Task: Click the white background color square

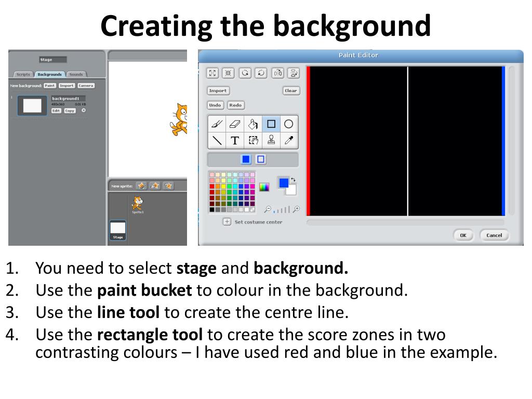Action: click(292, 191)
